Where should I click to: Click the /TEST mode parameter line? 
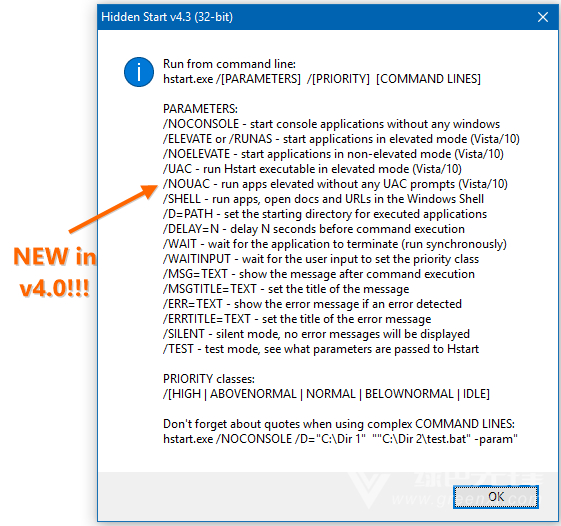[321, 349]
